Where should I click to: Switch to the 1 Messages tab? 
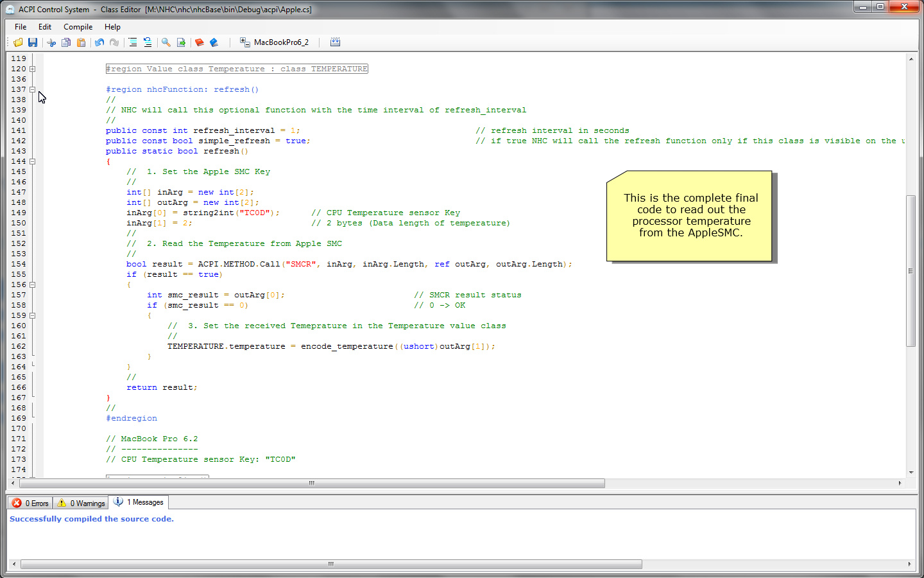point(139,502)
